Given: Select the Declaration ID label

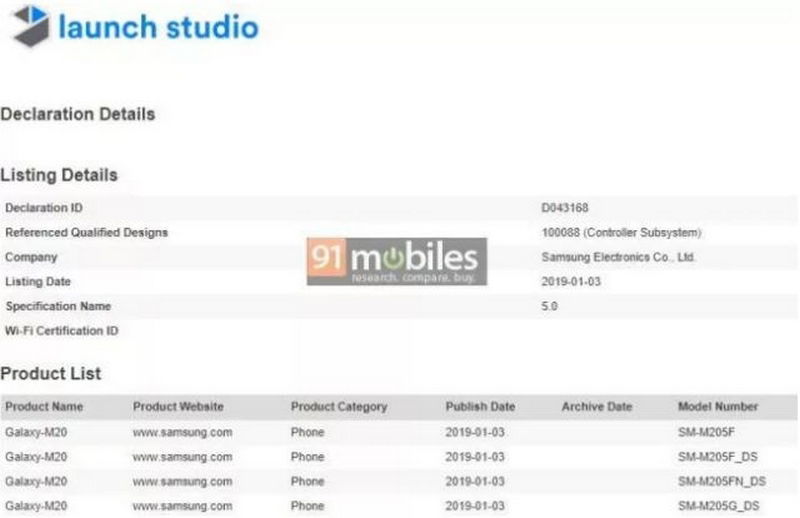Looking at the screenshot, I should point(44,208).
